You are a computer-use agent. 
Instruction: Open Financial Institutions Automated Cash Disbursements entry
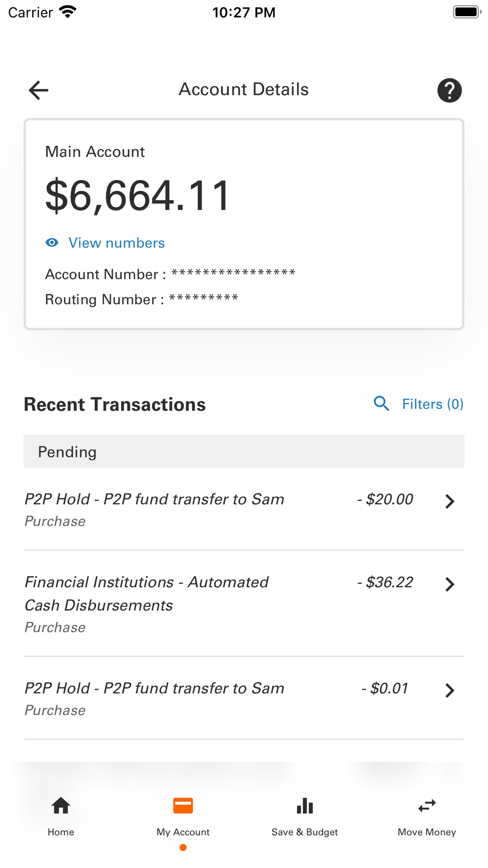click(x=146, y=594)
